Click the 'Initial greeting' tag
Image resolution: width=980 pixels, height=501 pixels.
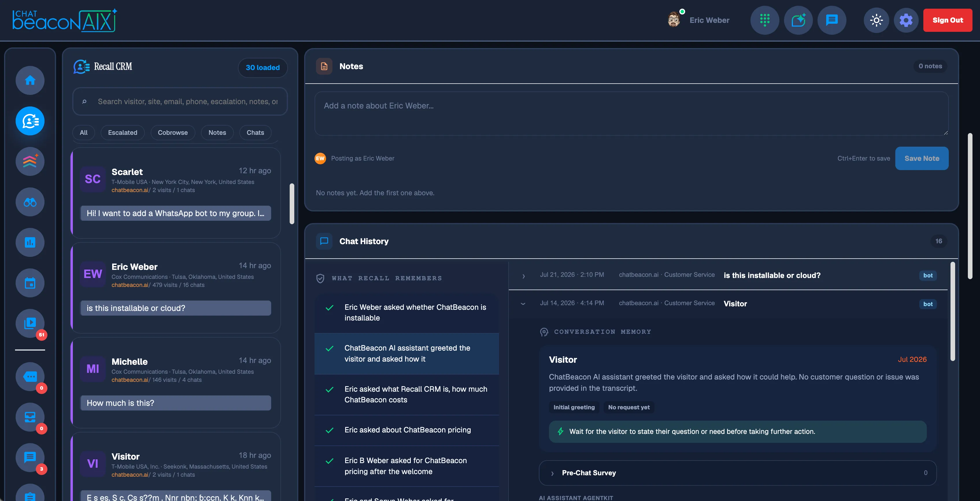[574, 407]
